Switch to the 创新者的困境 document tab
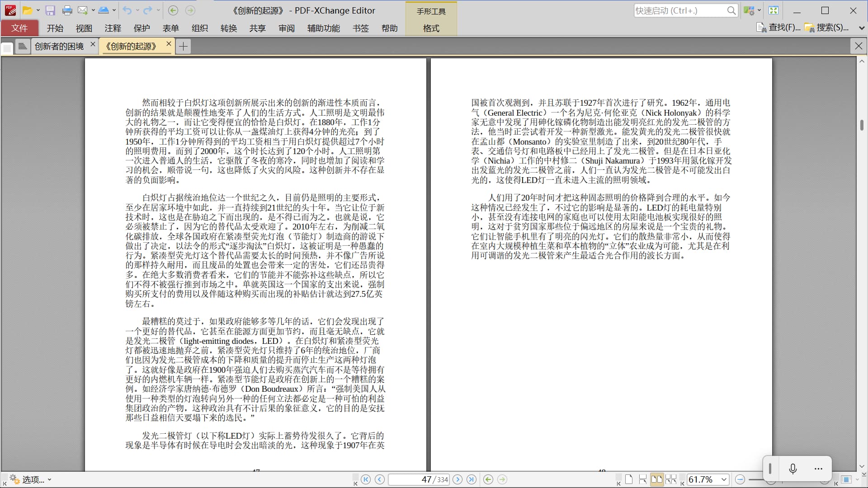 [59, 46]
